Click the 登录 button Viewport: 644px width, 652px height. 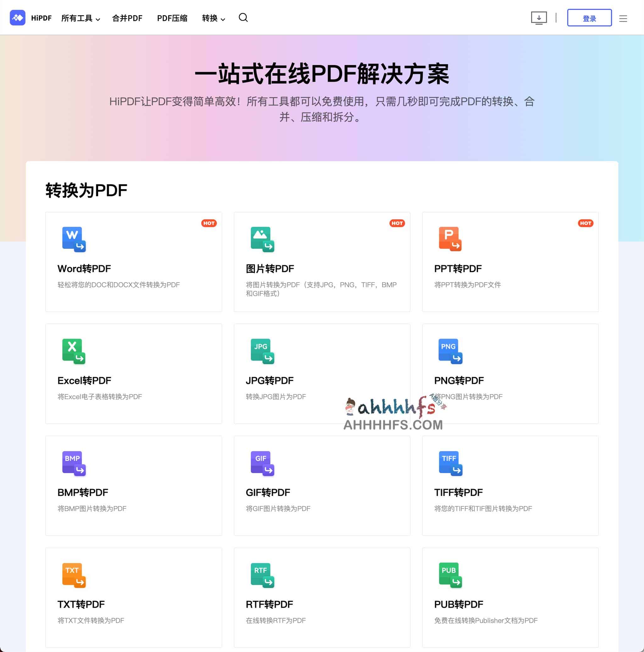click(x=589, y=18)
